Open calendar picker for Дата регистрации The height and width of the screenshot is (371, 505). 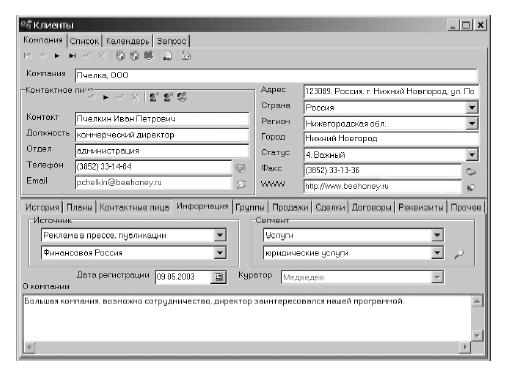219,277
